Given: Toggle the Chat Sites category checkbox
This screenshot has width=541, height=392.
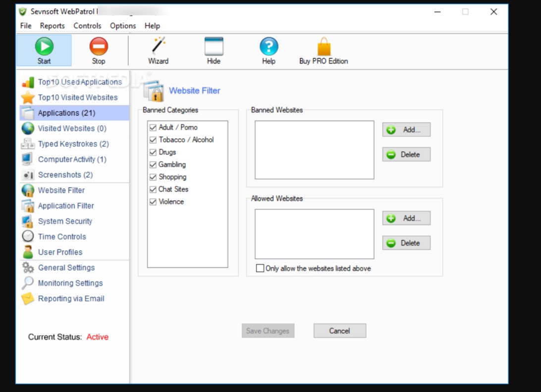Looking at the screenshot, I should pos(153,190).
